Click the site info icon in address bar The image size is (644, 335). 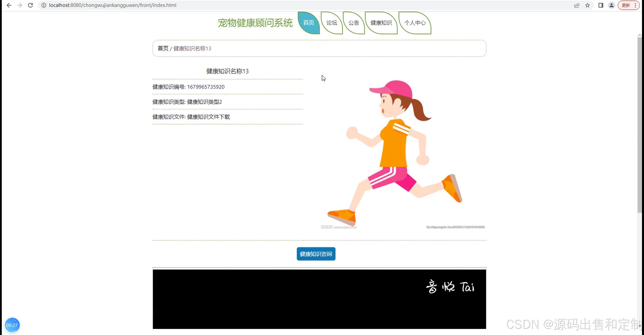tap(44, 5)
